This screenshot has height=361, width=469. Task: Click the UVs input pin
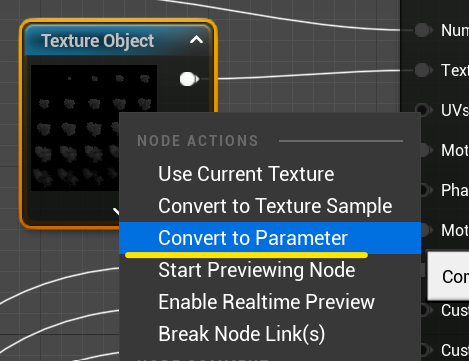point(423,110)
